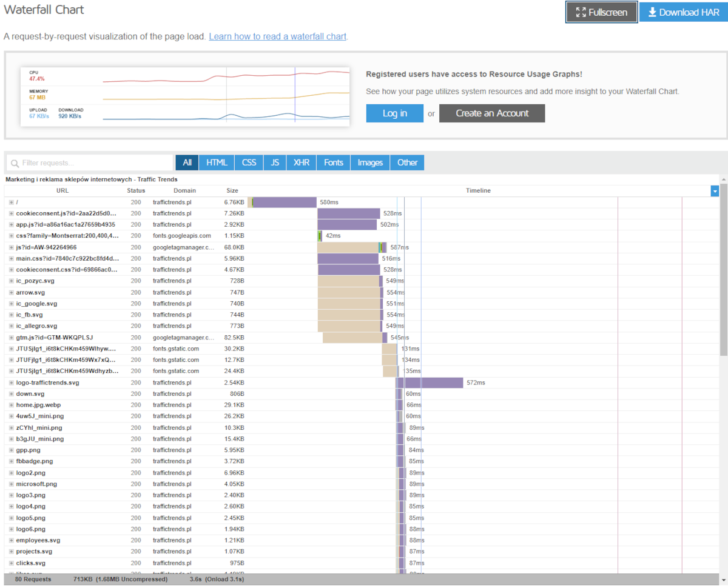Viewport: 728px width, 588px height.
Task: Show only Images requests
Action: coord(370,162)
